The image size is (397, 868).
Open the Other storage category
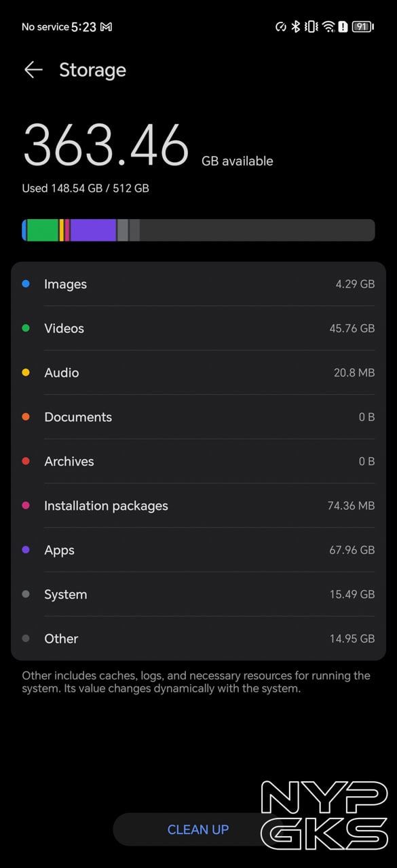click(198, 638)
